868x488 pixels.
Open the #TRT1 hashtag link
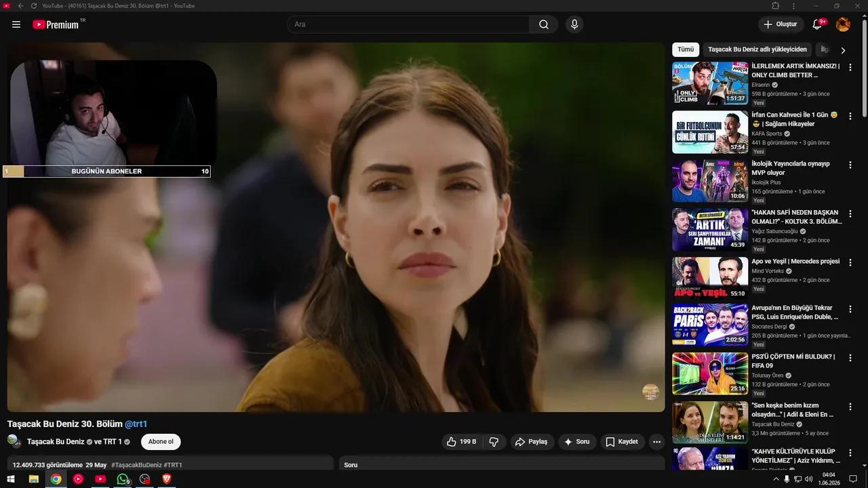click(x=173, y=465)
